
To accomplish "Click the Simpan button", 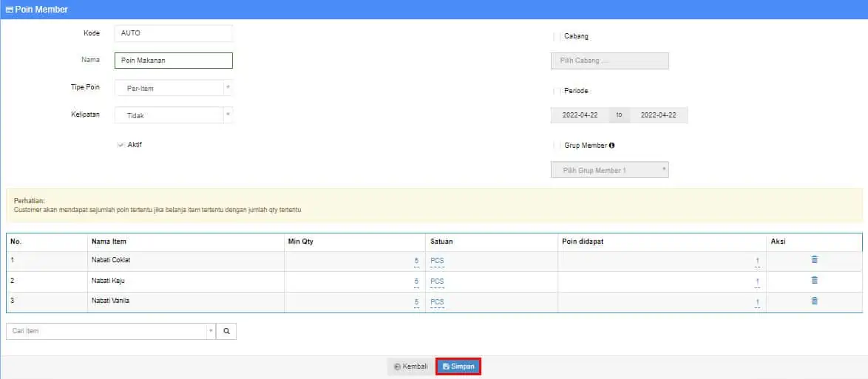I will [458, 366].
